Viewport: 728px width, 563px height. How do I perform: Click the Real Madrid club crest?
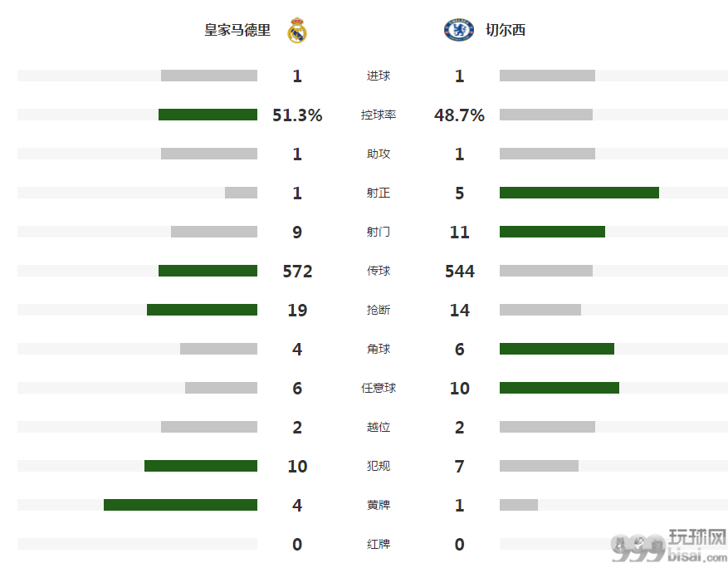297,30
